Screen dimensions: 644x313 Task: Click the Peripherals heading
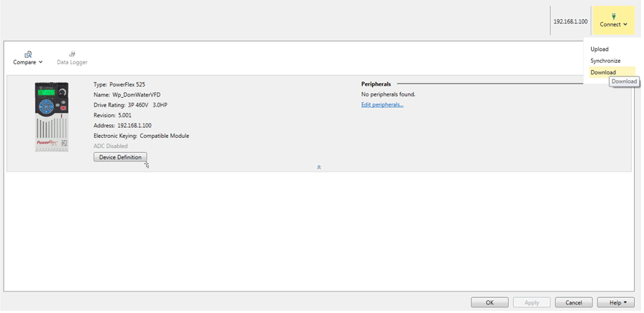click(376, 84)
